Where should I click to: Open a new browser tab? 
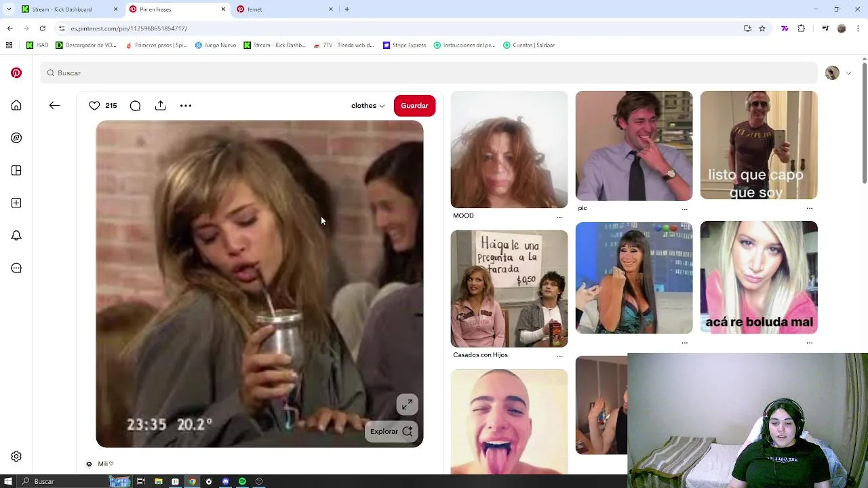[x=347, y=9]
